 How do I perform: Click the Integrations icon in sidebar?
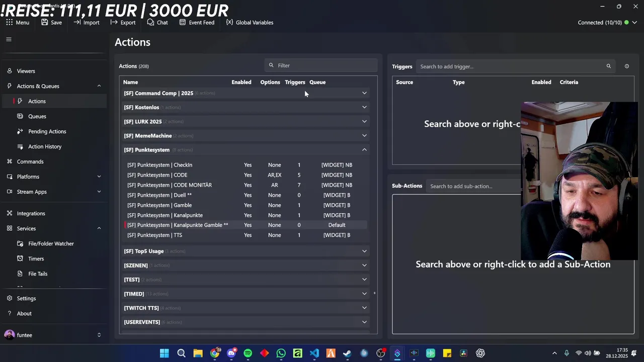click(x=10, y=213)
